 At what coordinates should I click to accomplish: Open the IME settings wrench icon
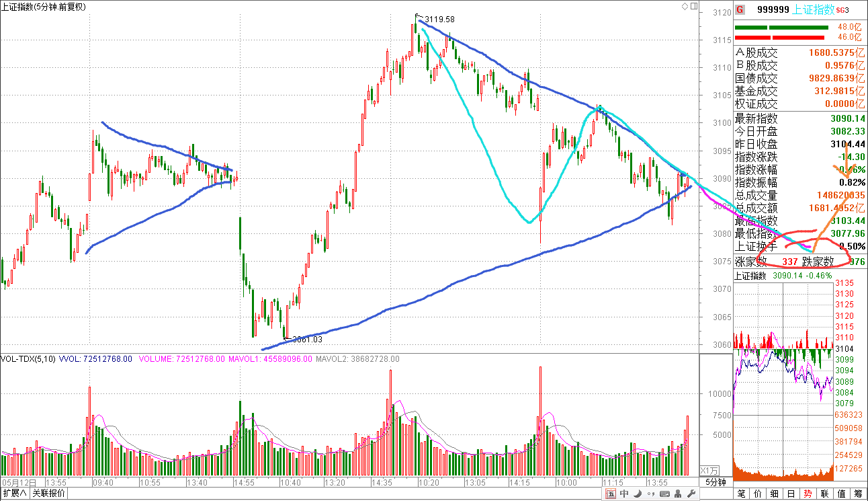click(690, 494)
